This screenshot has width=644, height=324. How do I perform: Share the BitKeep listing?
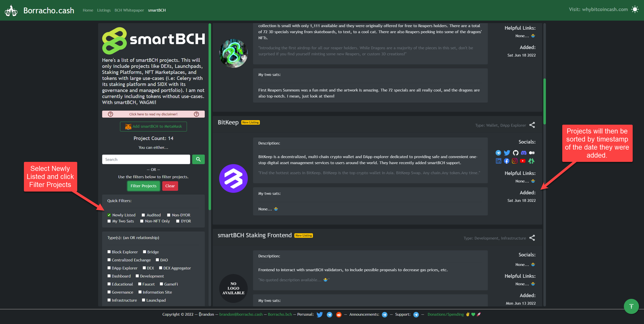pyautogui.click(x=532, y=125)
